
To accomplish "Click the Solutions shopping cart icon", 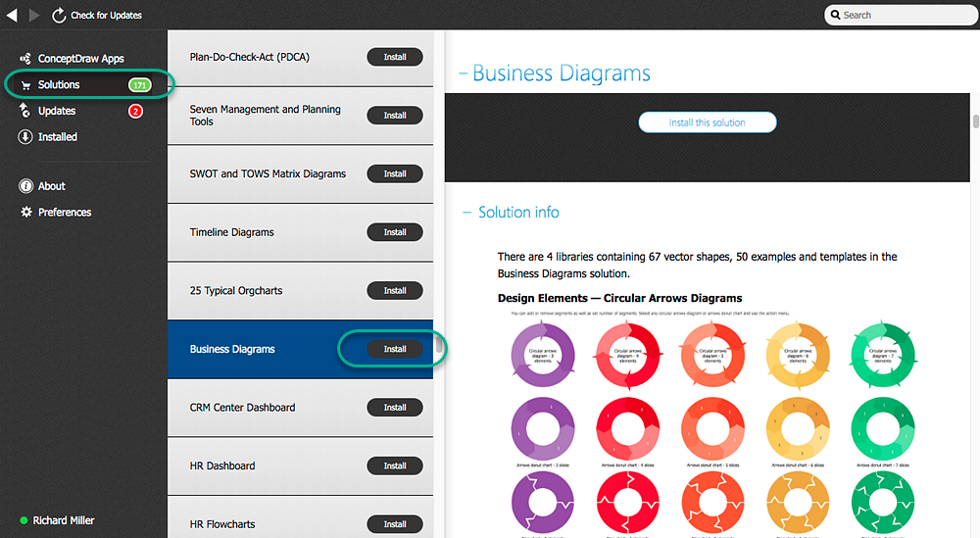I will [x=24, y=85].
